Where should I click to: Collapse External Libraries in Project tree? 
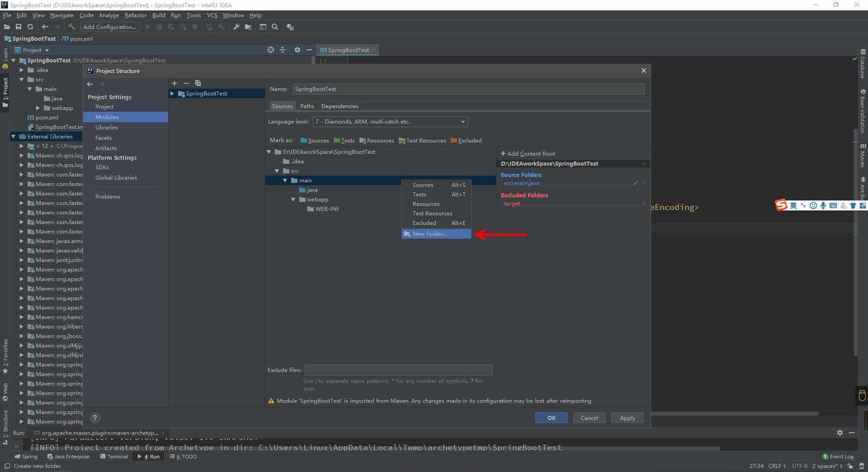[x=14, y=137]
